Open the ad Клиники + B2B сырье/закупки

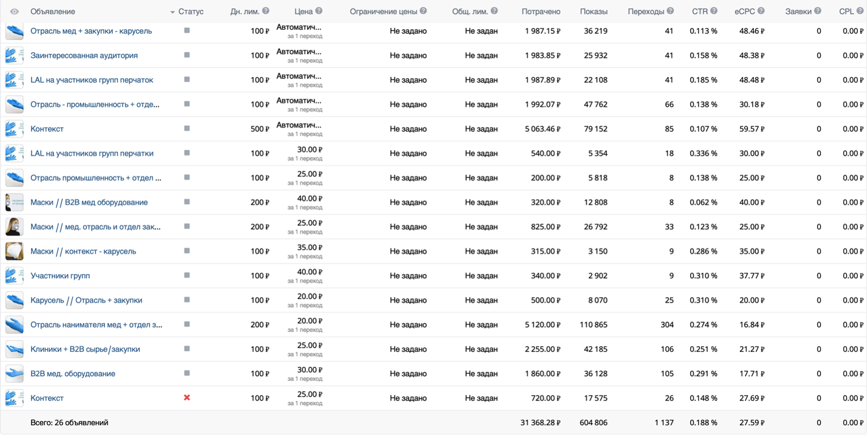(85, 349)
